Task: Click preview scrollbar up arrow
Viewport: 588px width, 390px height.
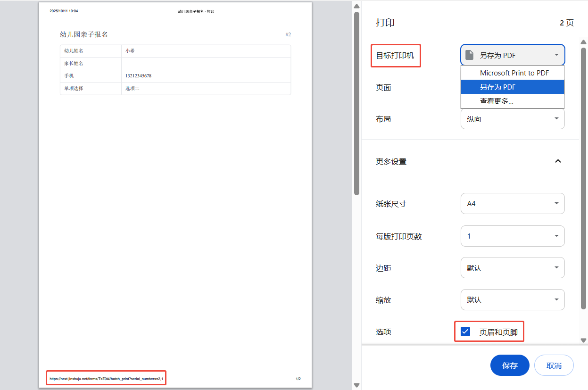Action: (357, 6)
